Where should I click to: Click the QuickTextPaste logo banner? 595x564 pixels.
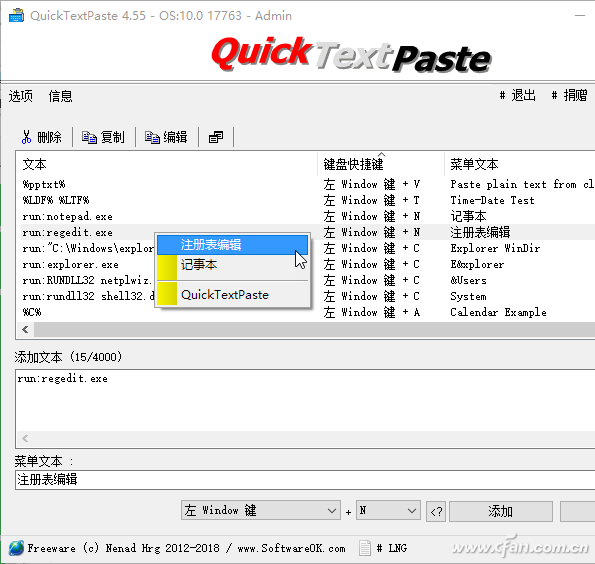pyautogui.click(x=351, y=55)
